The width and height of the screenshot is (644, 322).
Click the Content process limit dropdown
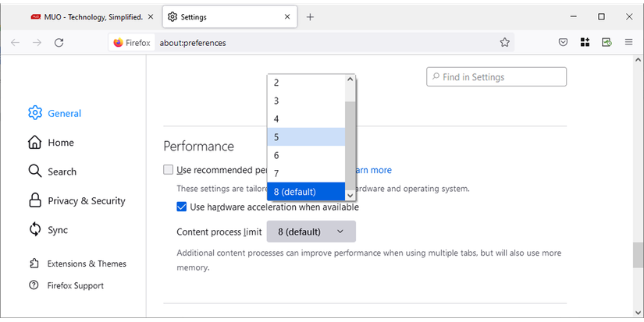tap(311, 232)
